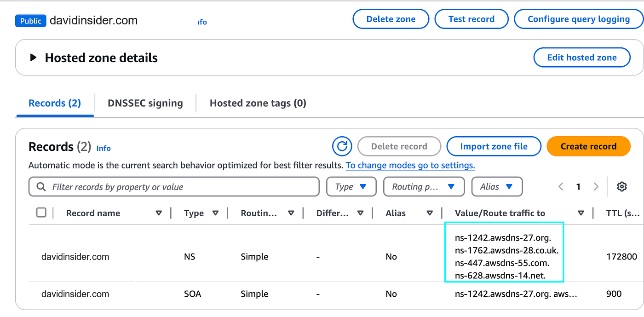Go to the previous page of records
Viewport: 644px width, 317px height.
[561, 186]
